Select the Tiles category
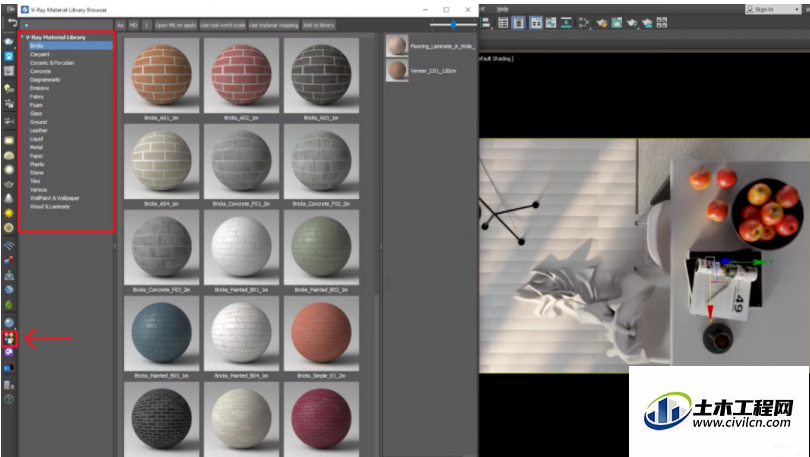 pos(35,181)
